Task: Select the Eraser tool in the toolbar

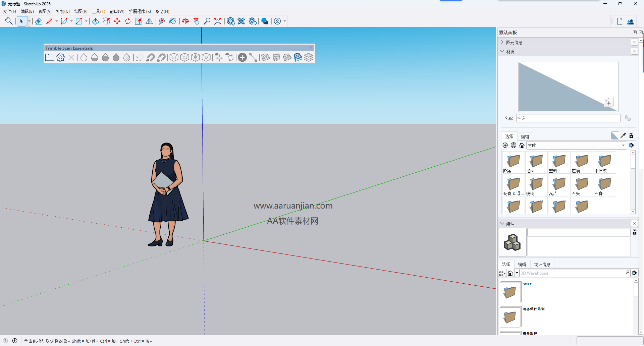Action: (38, 21)
